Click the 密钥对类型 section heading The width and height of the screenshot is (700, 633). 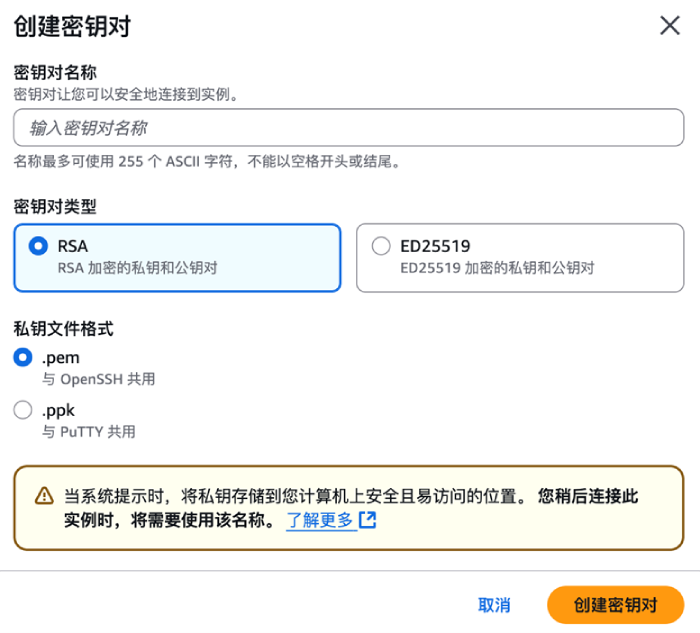point(55,207)
